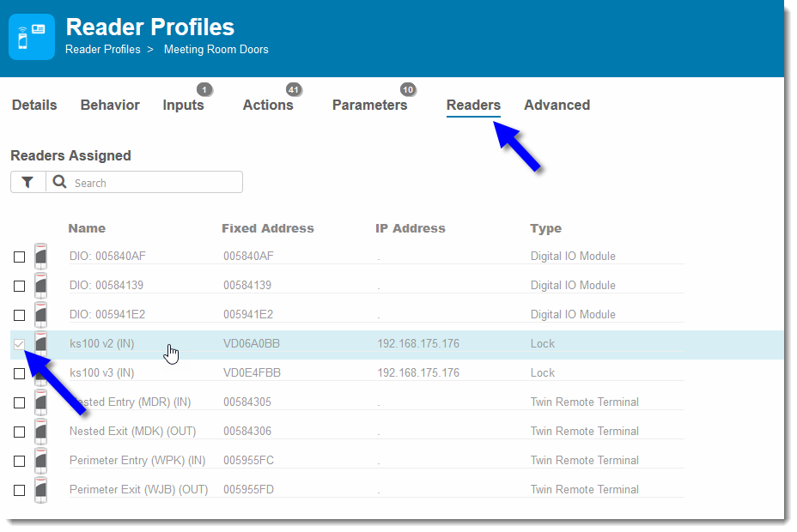This screenshot has height=532, width=797.
Task: Uncheck the ks100 v2 (IN) checkbox
Action: tap(19, 345)
